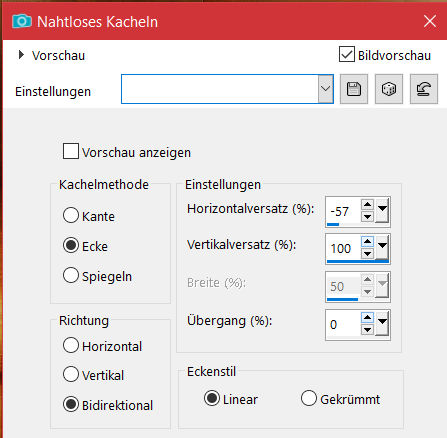447x438 pixels.
Task: Click the Horizontalversatz value field showing -57
Action: pos(343,211)
